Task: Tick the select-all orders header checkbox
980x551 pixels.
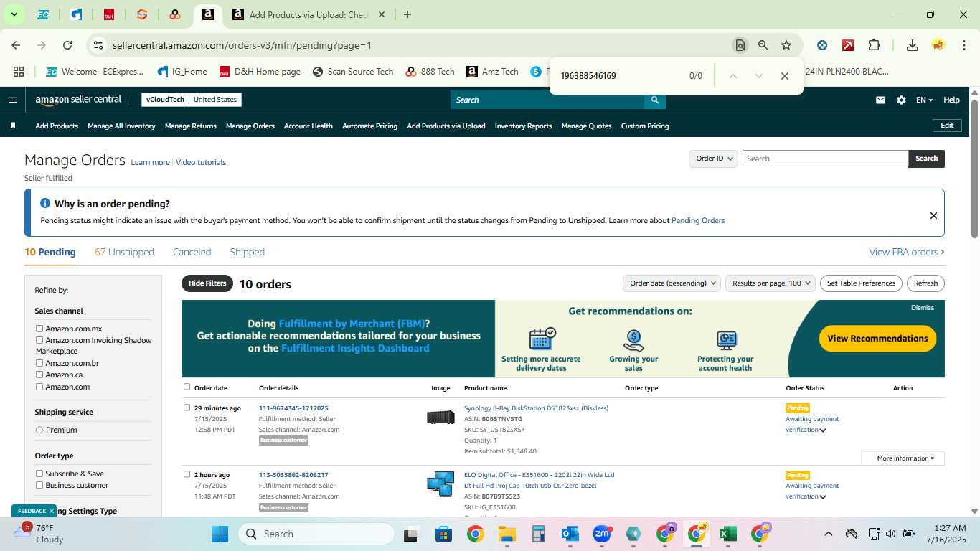Action: (x=187, y=387)
